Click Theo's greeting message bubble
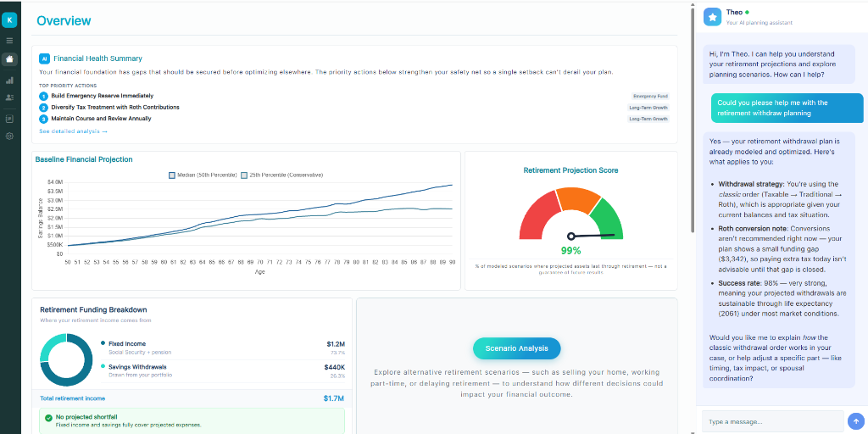Screen dimensions: 868x434 point(779,64)
